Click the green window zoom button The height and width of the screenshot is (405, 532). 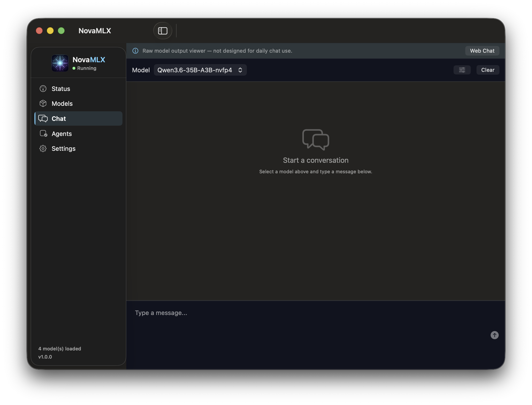61,31
